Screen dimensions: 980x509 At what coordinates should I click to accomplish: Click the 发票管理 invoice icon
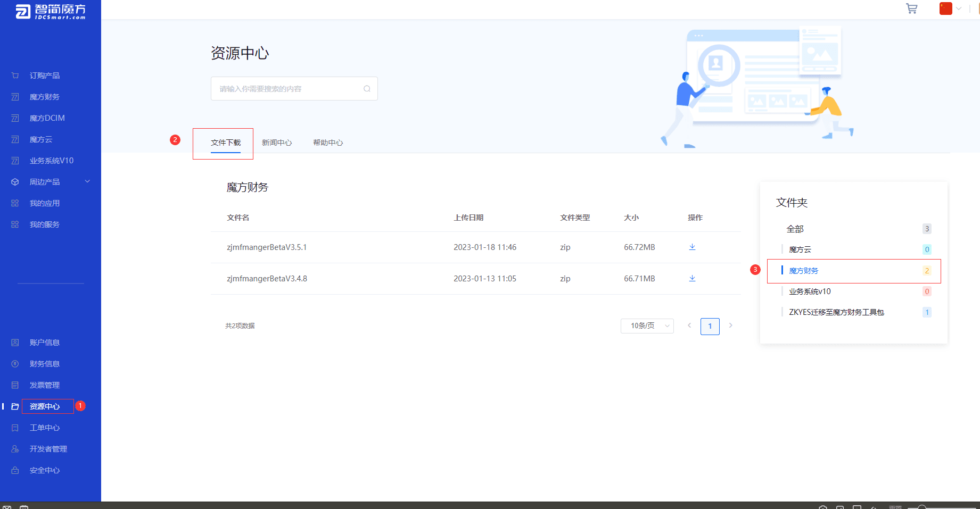(15, 385)
